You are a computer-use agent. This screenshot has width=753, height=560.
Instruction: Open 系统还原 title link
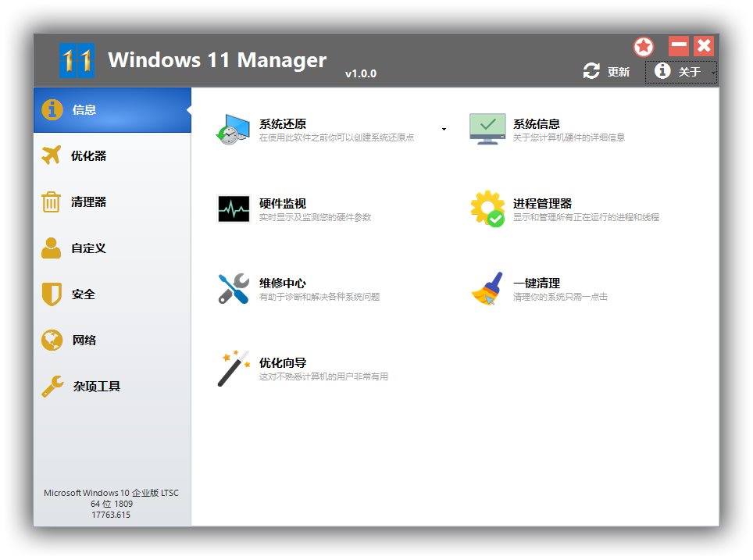(x=283, y=124)
